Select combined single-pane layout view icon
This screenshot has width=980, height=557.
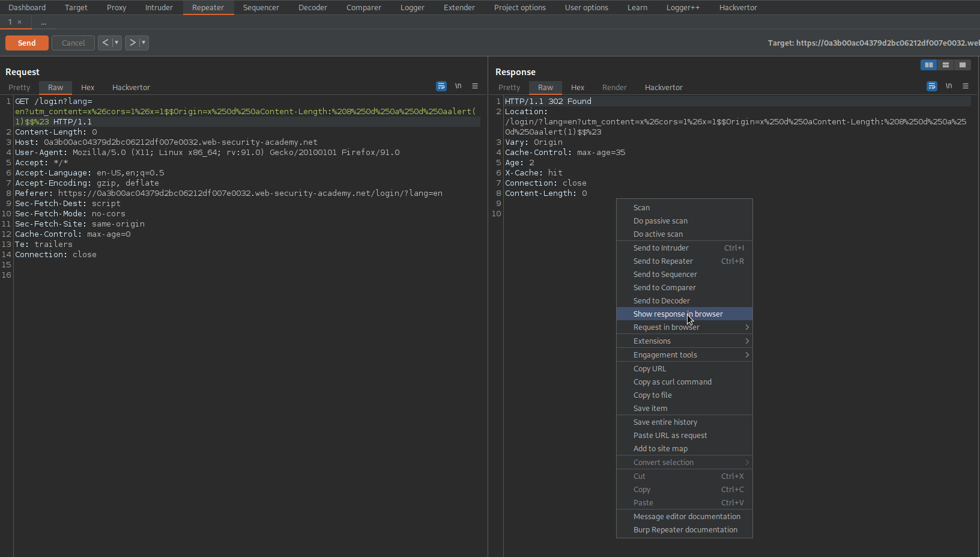963,65
